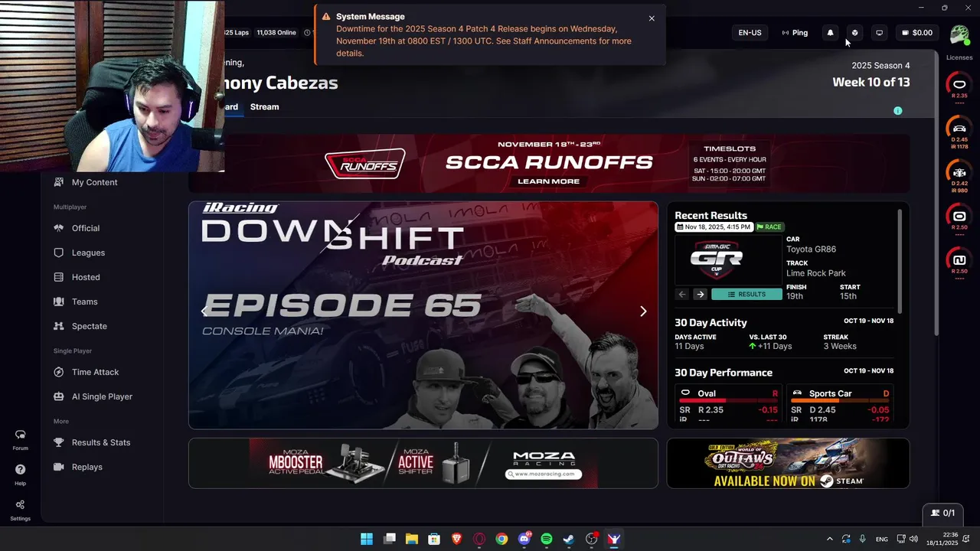The width and height of the screenshot is (980, 551).
Task: Click the monitor icon in top bar
Action: (879, 33)
